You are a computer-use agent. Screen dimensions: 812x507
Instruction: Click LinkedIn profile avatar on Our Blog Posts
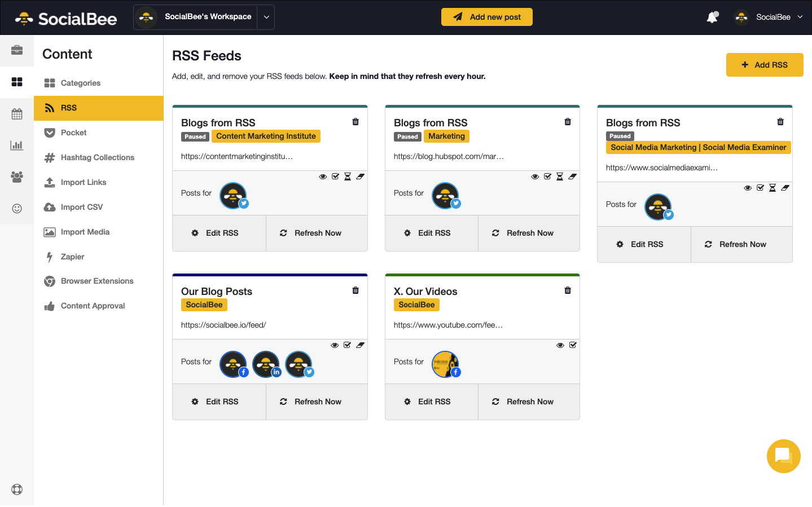point(266,364)
